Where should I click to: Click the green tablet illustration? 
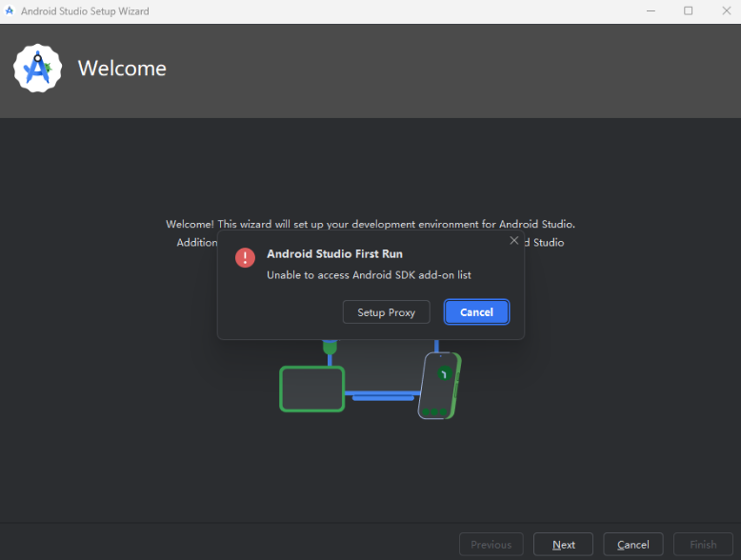(x=311, y=389)
